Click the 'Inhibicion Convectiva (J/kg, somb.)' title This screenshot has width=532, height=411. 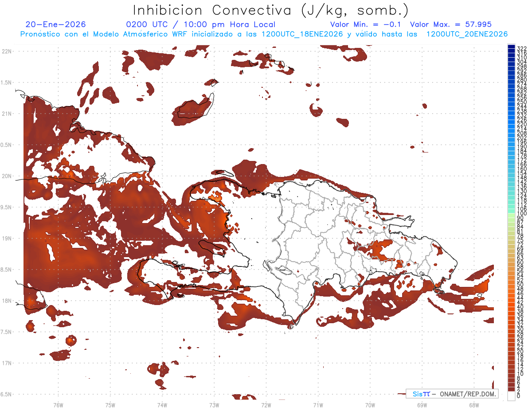pyautogui.click(x=271, y=11)
